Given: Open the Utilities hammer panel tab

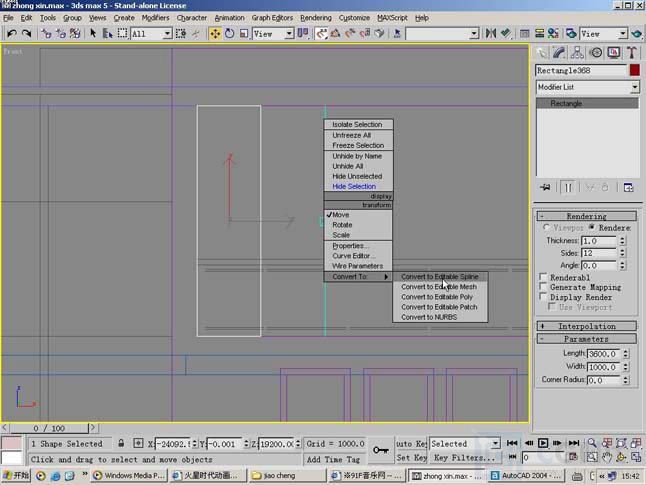Looking at the screenshot, I should pos(632,53).
